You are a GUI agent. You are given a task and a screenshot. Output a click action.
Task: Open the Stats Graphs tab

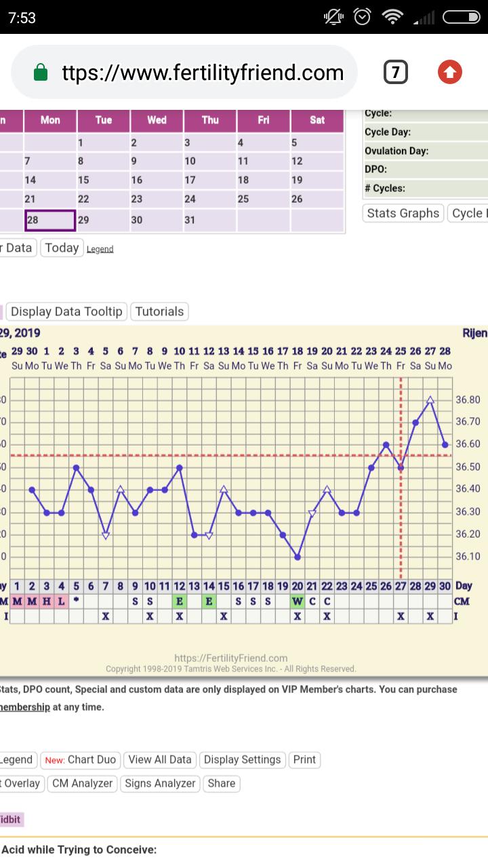pyautogui.click(x=403, y=213)
